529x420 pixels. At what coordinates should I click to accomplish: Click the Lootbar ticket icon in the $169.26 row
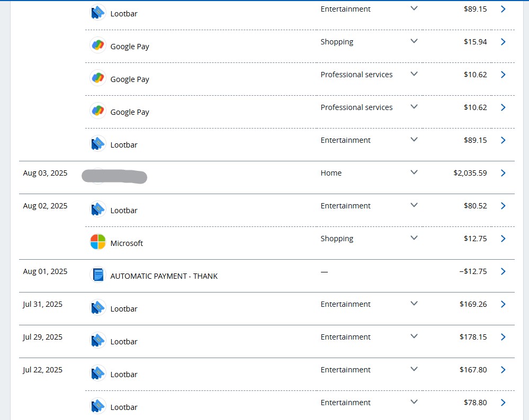point(98,308)
